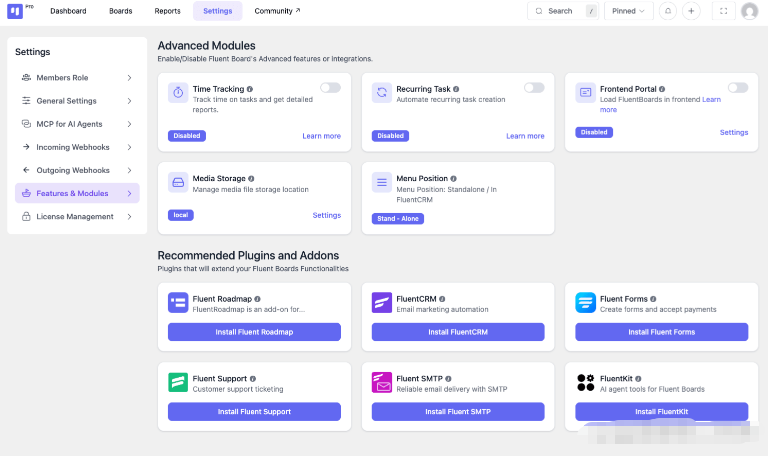Click info icon next to Frontend Portal
This screenshot has width=768, height=456.
tap(662, 89)
